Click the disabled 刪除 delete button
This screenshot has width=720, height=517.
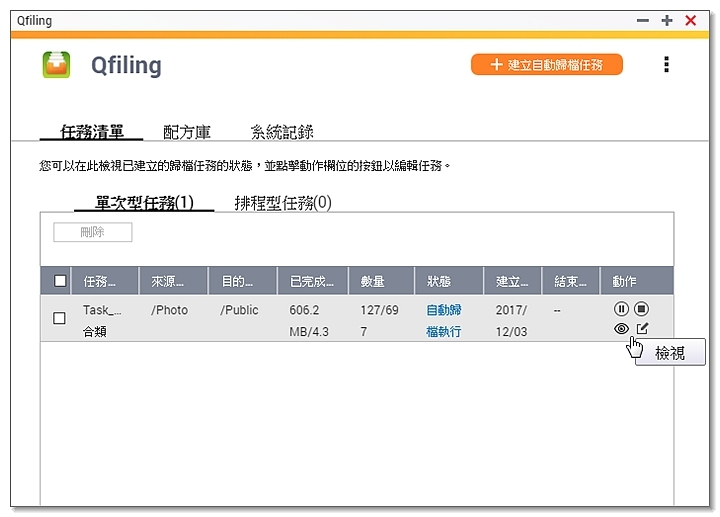93,232
